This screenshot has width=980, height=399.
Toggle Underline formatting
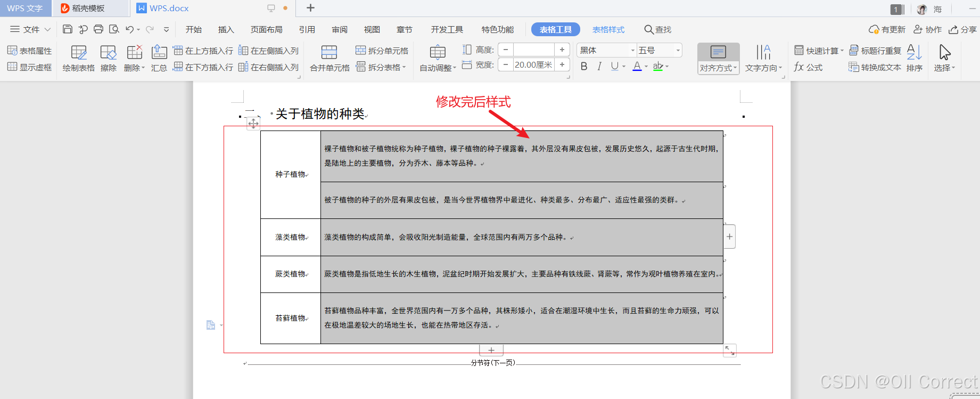615,66
